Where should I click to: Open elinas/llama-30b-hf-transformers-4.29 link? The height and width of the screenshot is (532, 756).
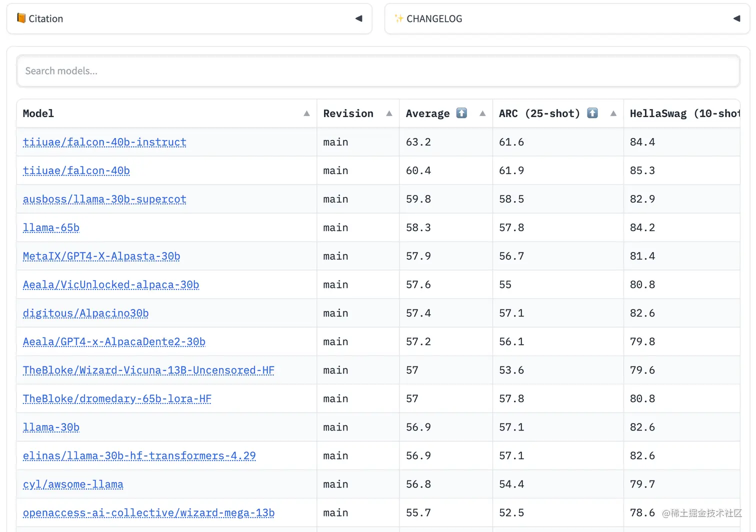[x=139, y=455]
